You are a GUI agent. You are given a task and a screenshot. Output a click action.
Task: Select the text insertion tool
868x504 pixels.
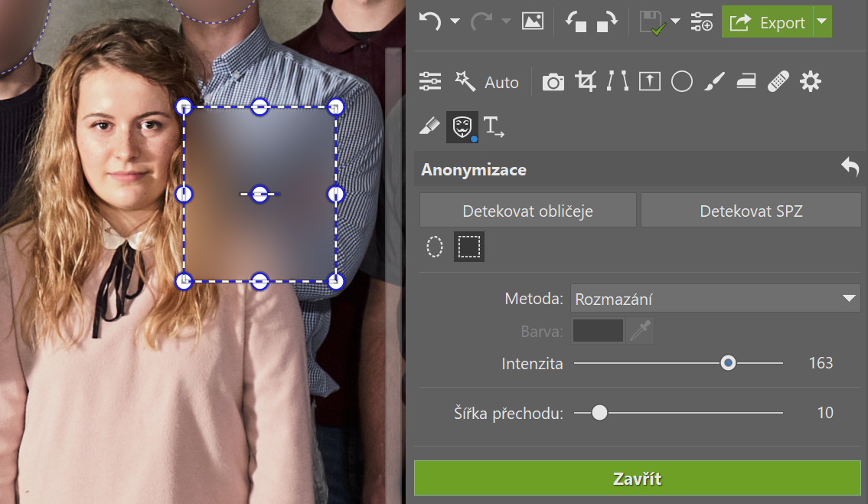coord(493,126)
